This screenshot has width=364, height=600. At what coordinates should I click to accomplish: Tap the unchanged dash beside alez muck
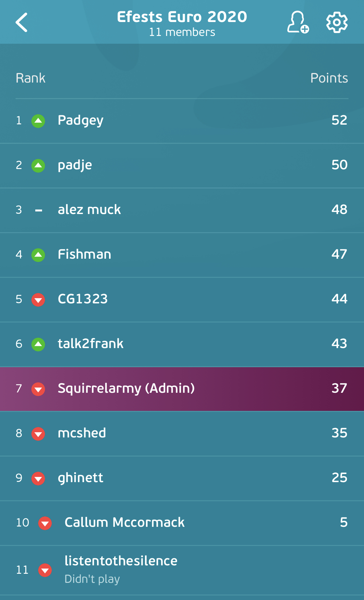coord(39,210)
